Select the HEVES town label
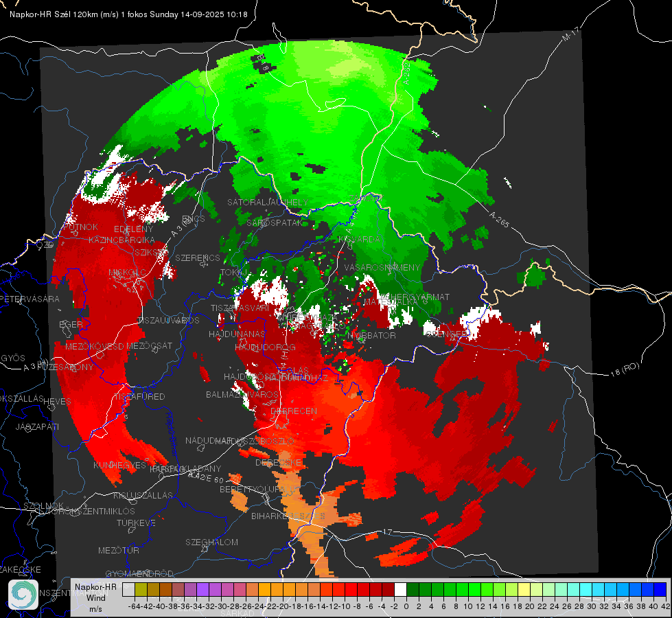 (x=58, y=402)
